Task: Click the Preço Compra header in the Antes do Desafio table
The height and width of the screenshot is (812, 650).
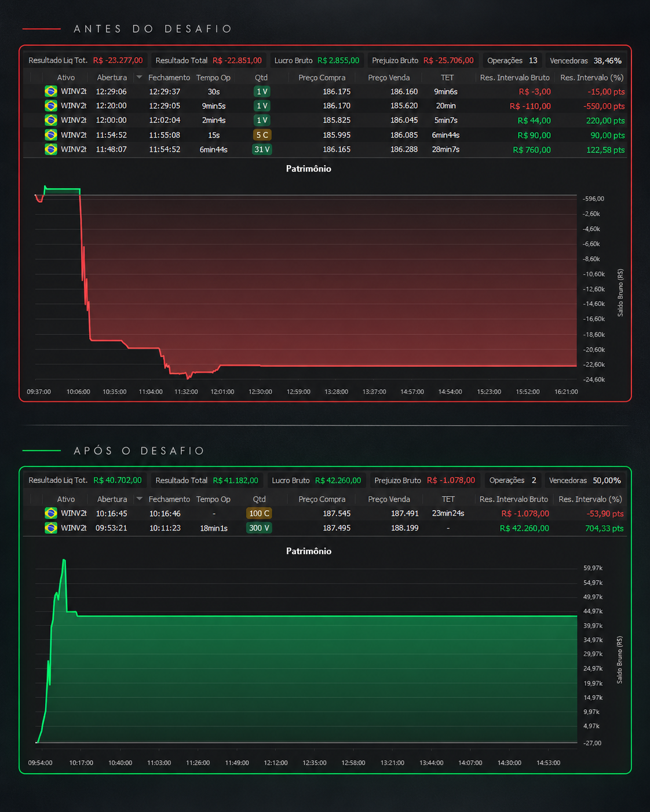Action: pos(322,78)
